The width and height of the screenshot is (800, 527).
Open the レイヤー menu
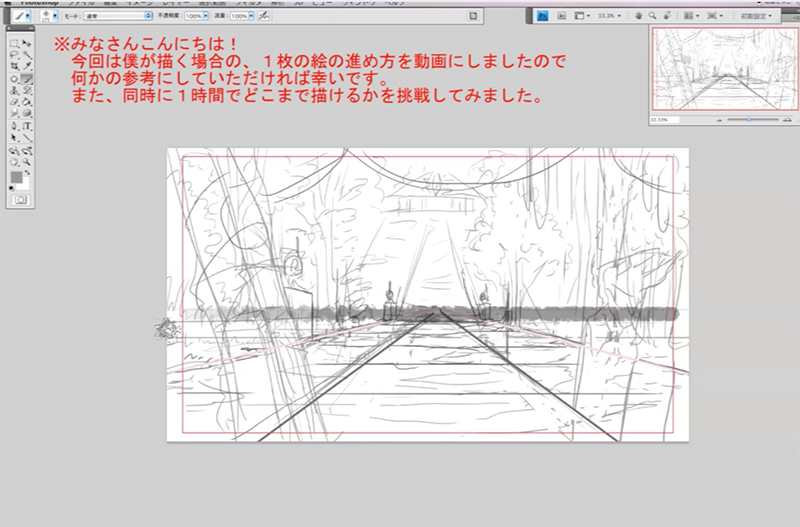coord(176,3)
